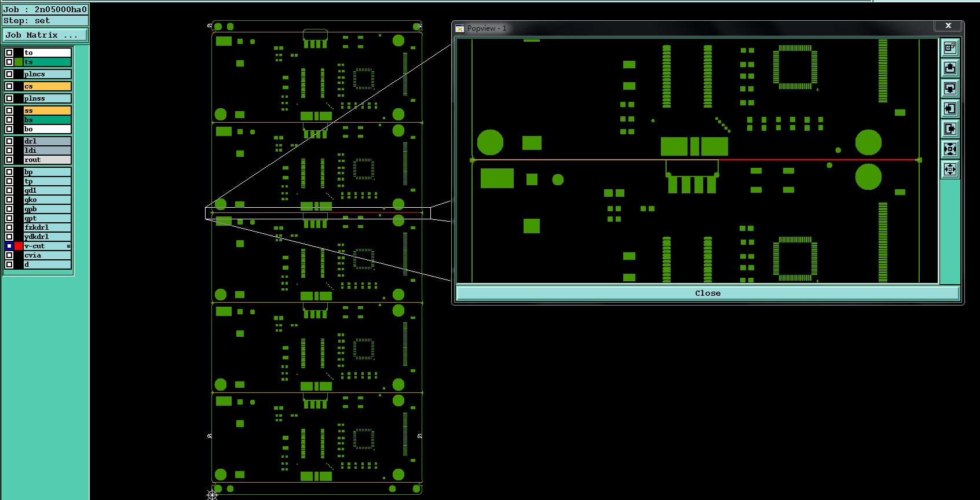980x500 pixels.
Task: Toggle the checkbox for layer cvia
Action: [9, 255]
